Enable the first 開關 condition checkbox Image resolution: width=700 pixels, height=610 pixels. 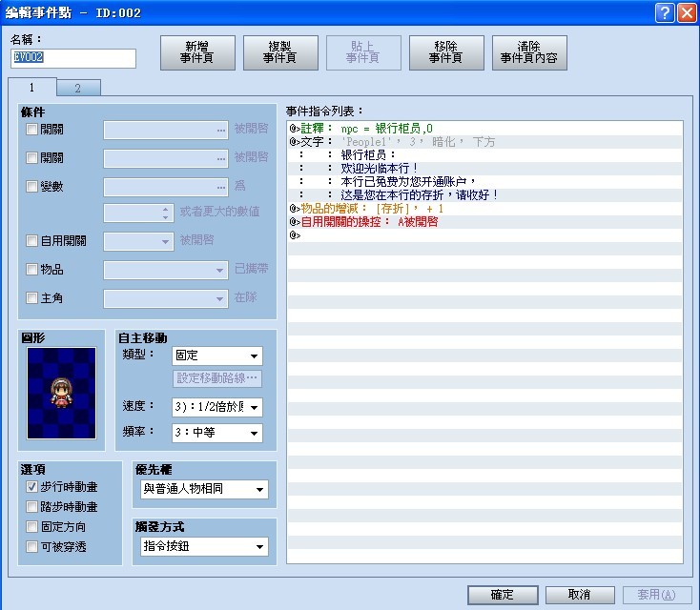31,130
